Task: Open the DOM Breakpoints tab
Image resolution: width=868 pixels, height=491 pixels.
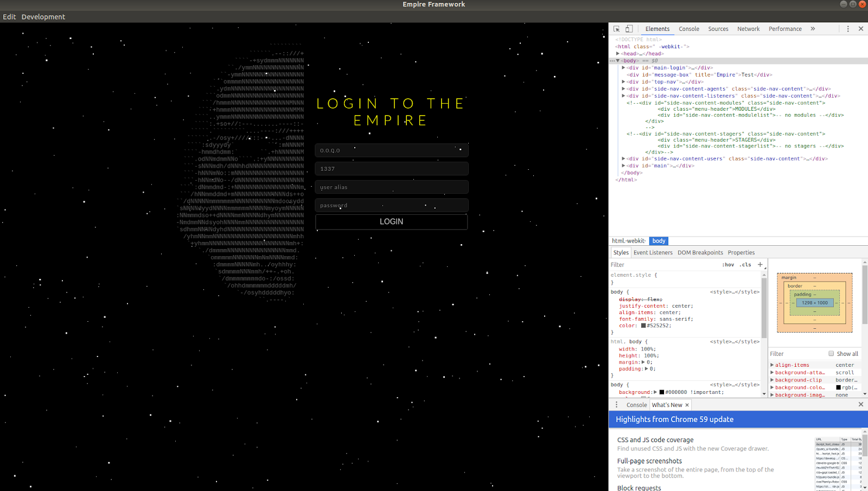Action: [700, 253]
